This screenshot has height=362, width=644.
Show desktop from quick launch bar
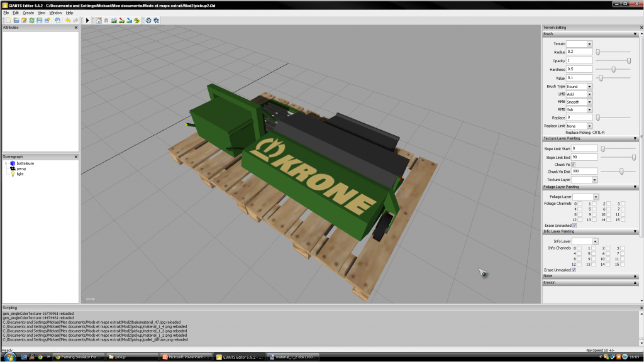(25, 357)
